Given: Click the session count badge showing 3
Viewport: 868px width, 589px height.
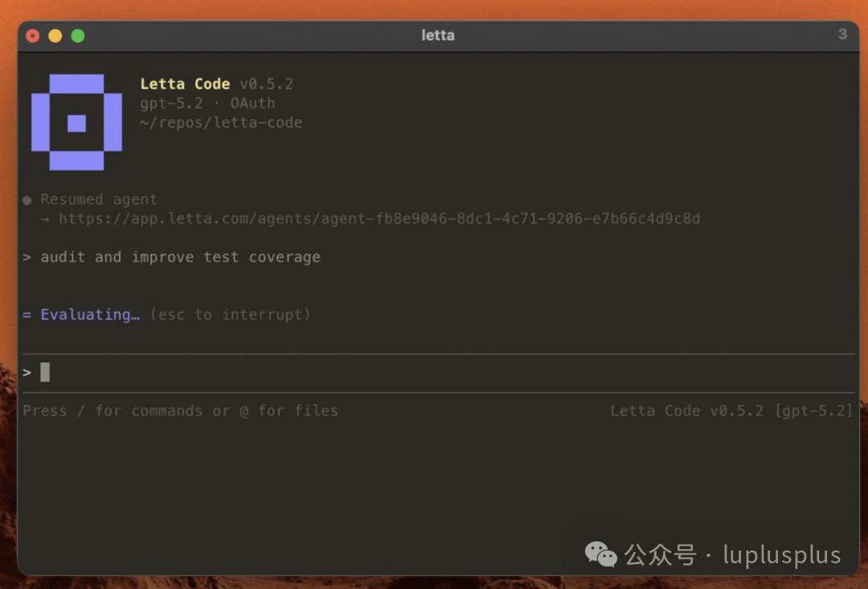Looking at the screenshot, I should click(842, 35).
